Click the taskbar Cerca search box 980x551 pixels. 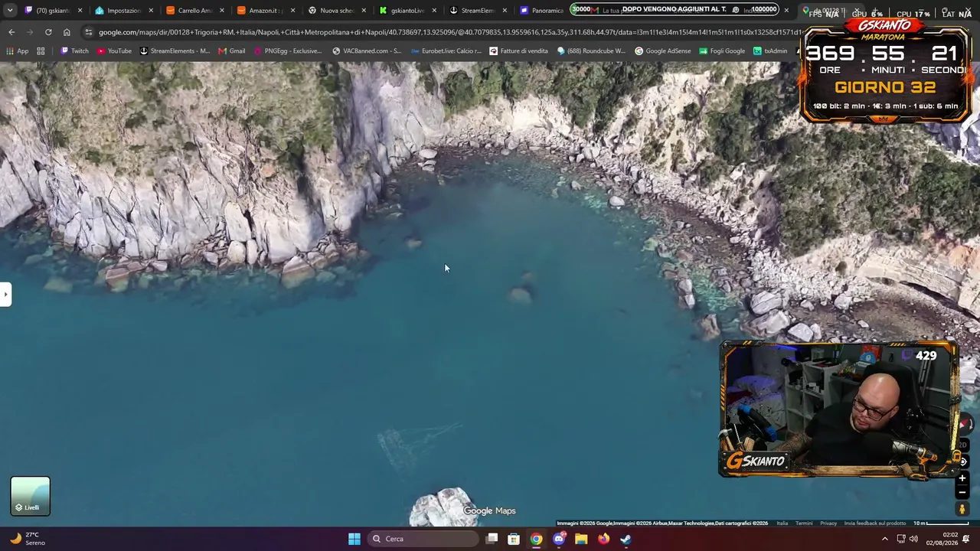[423, 539]
